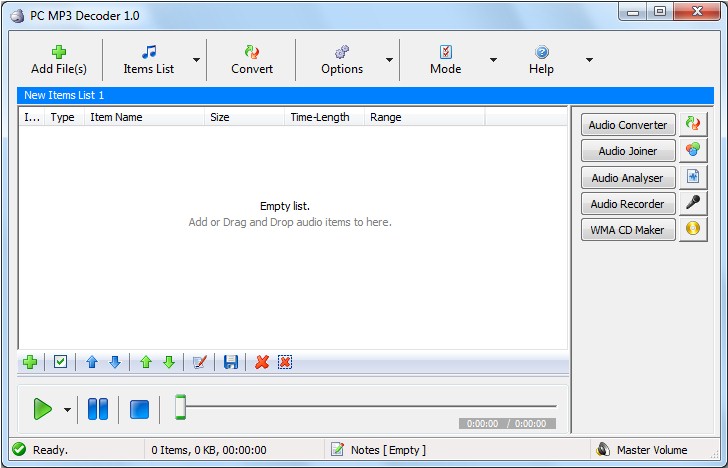728x468 pixels.
Task: Click the 0 Items, 0 KB status text
Action: [x=208, y=450]
